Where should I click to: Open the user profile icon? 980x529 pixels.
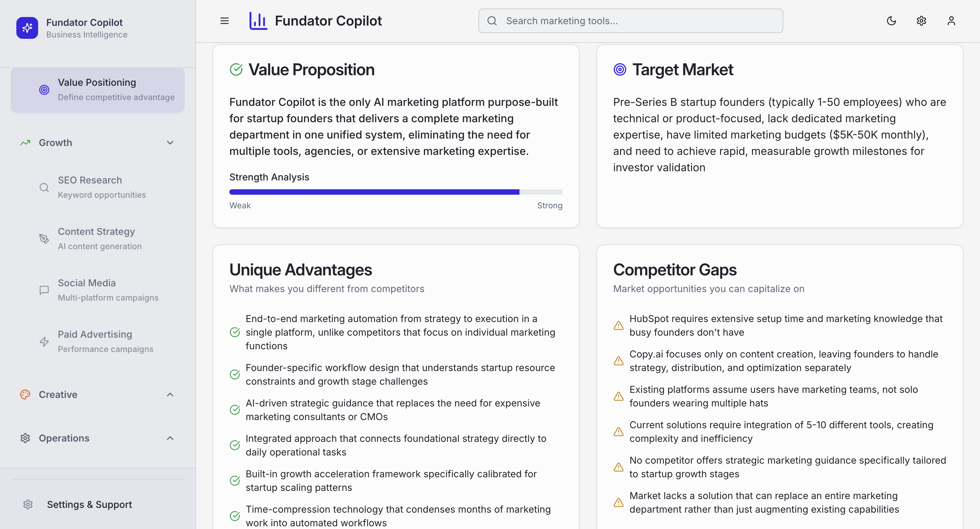coord(951,21)
